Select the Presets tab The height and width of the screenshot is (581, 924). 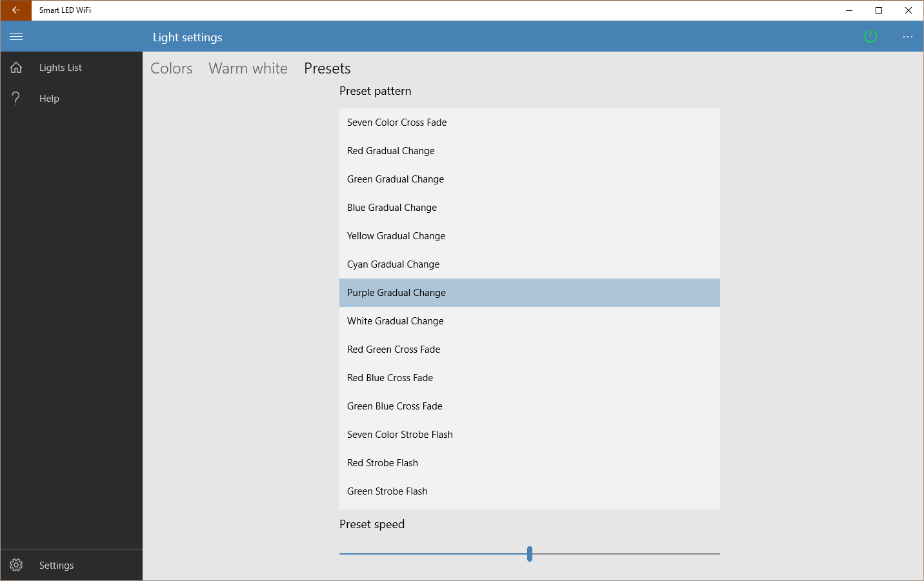(328, 68)
